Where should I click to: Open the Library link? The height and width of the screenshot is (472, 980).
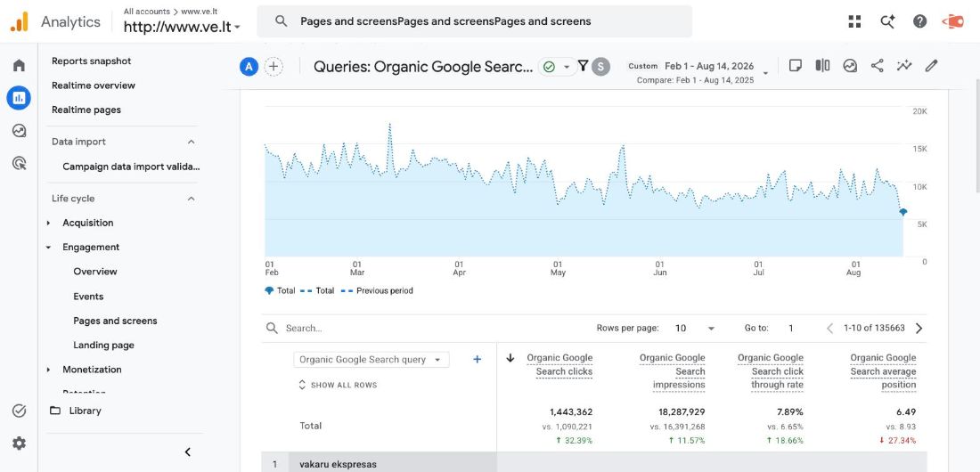point(85,411)
